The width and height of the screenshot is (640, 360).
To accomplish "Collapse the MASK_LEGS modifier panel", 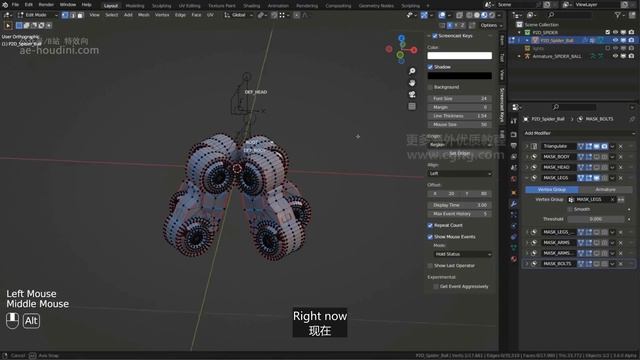I will coord(527,178).
